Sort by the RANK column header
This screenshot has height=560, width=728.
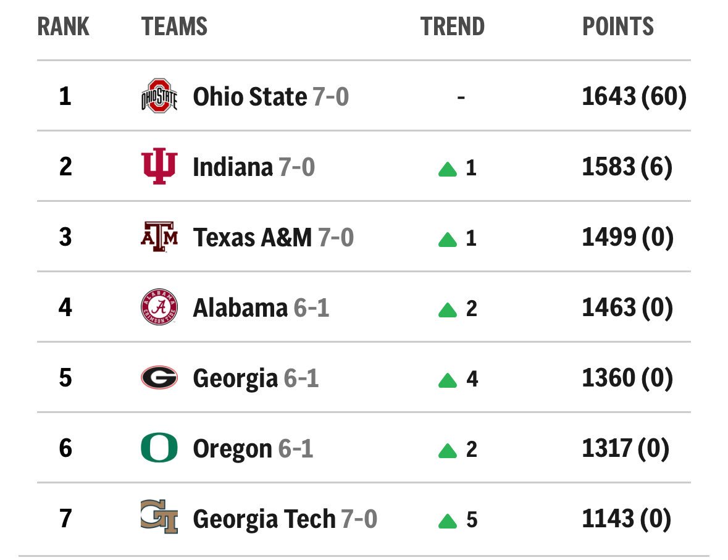coord(64,27)
